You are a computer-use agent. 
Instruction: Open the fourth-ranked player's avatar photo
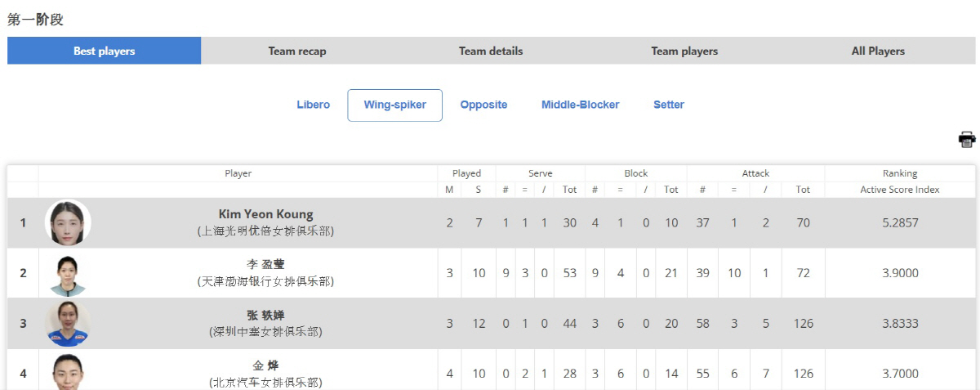tap(68, 372)
